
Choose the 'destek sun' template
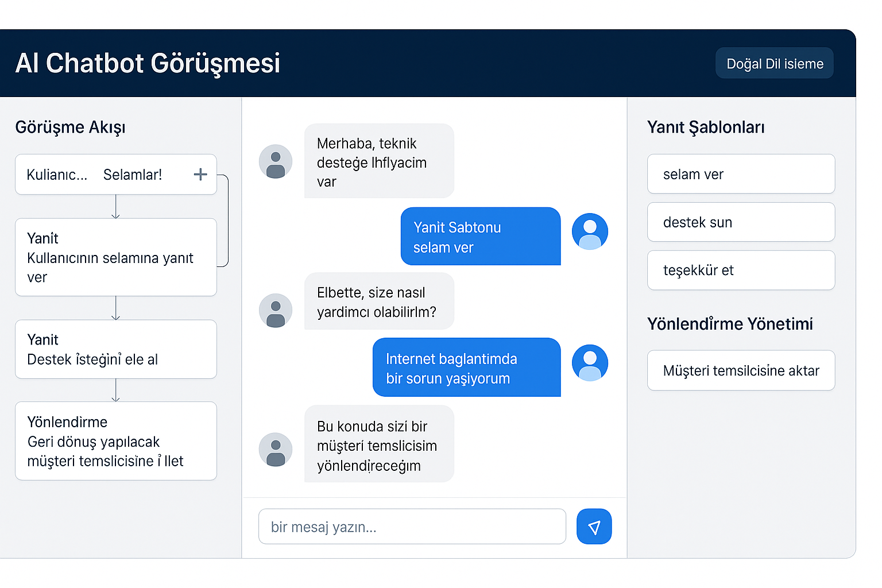[741, 222]
